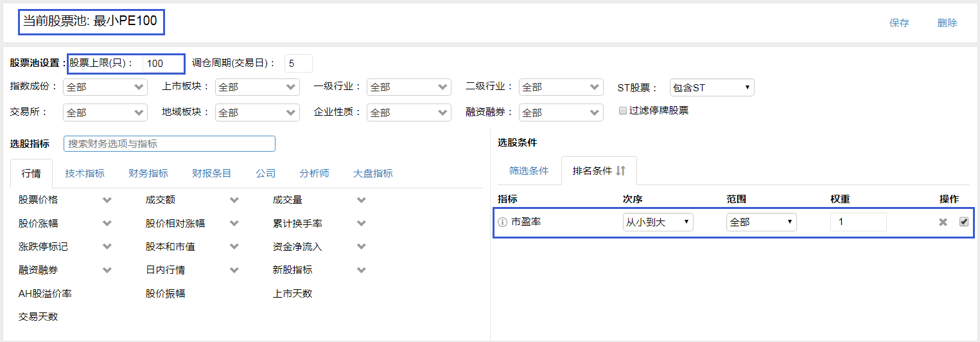Expand 股价涨幅 indicator group

point(107,223)
